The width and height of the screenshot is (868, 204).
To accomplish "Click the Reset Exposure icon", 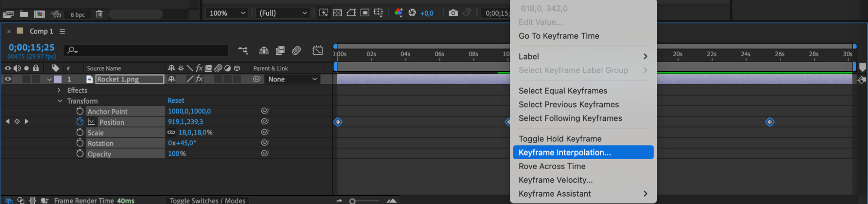I will click(412, 13).
